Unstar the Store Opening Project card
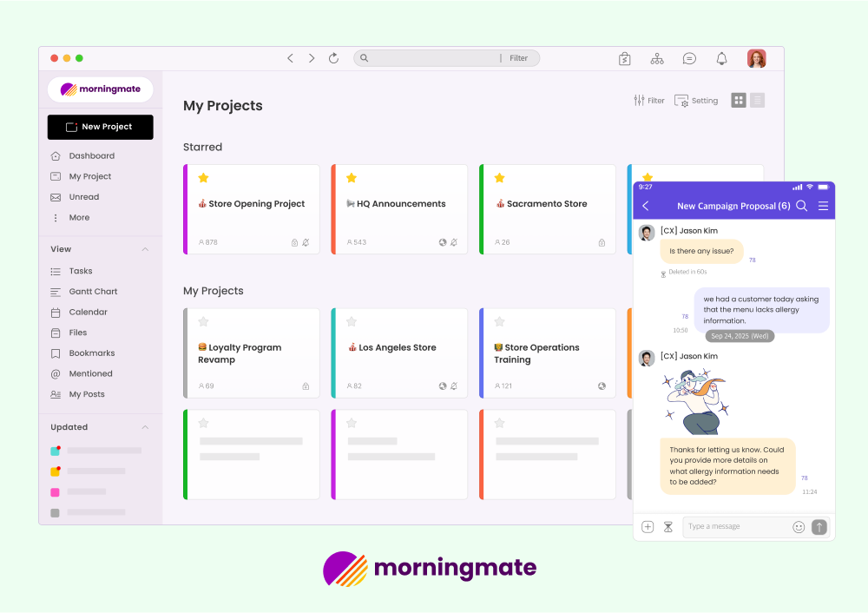 point(203,178)
